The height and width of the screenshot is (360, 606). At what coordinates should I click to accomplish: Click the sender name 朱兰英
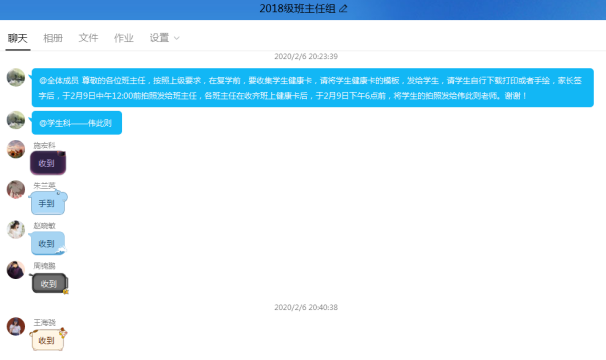(44, 186)
